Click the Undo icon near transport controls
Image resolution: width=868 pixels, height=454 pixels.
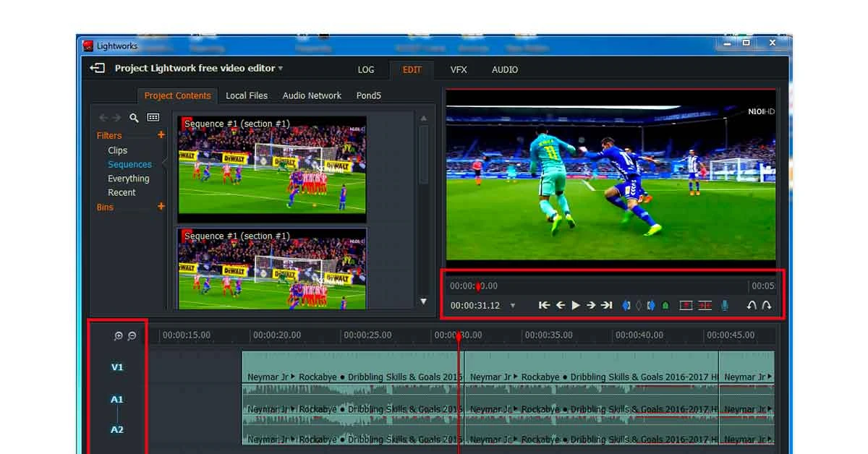tap(752, 305)
